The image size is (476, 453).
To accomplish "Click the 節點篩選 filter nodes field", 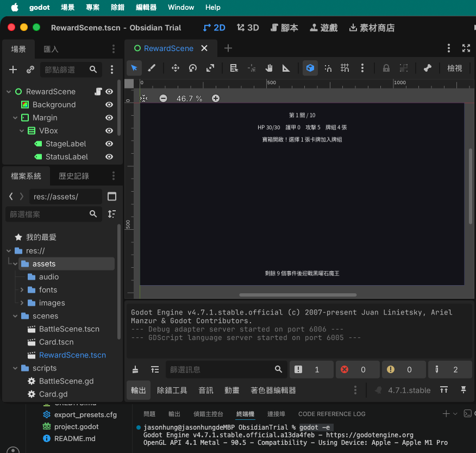I will click(x=71, y=70).
